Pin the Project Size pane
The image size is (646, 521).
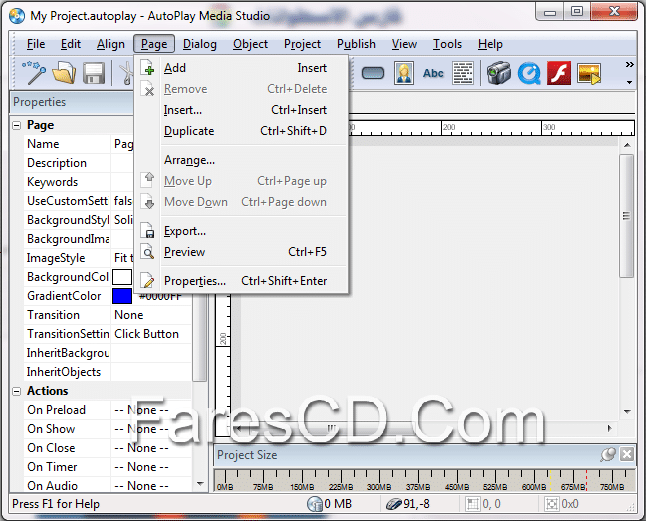tap(608, 455)
